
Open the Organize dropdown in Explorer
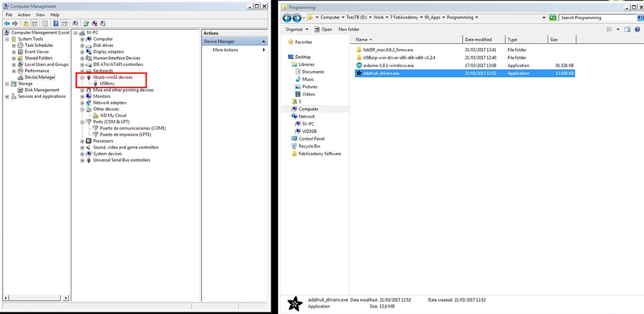(297, 29)
